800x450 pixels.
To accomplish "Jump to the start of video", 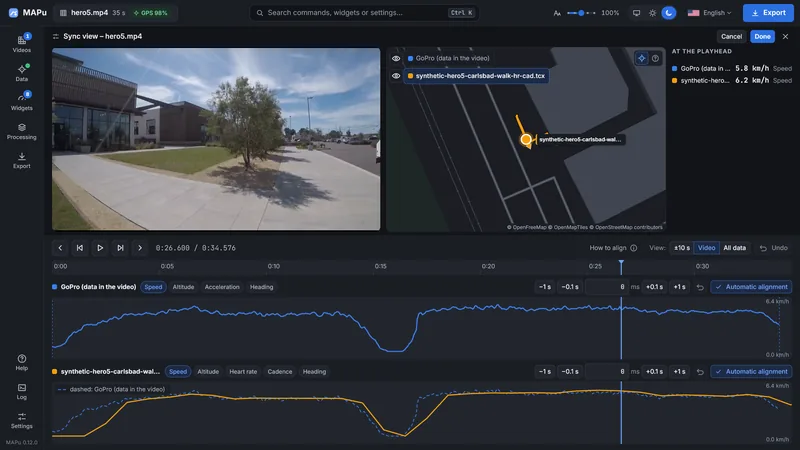I will 80,248.
